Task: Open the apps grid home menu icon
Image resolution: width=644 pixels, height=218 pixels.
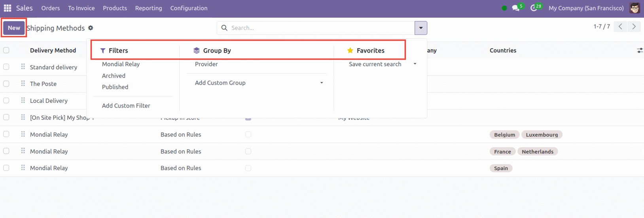Action: [8, 8]
